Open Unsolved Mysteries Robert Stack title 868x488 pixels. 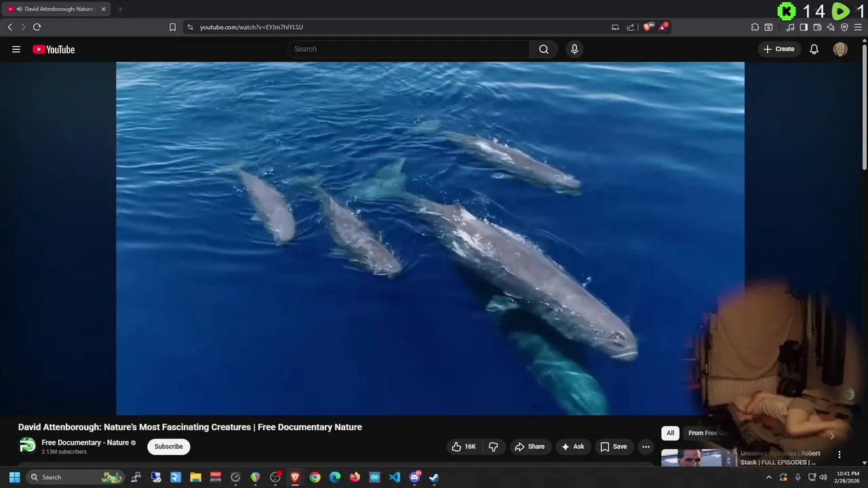(780, 457)
